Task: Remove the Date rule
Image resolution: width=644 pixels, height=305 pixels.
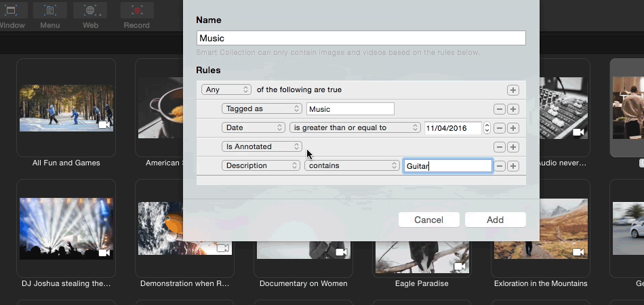Action: pos(499,128)
